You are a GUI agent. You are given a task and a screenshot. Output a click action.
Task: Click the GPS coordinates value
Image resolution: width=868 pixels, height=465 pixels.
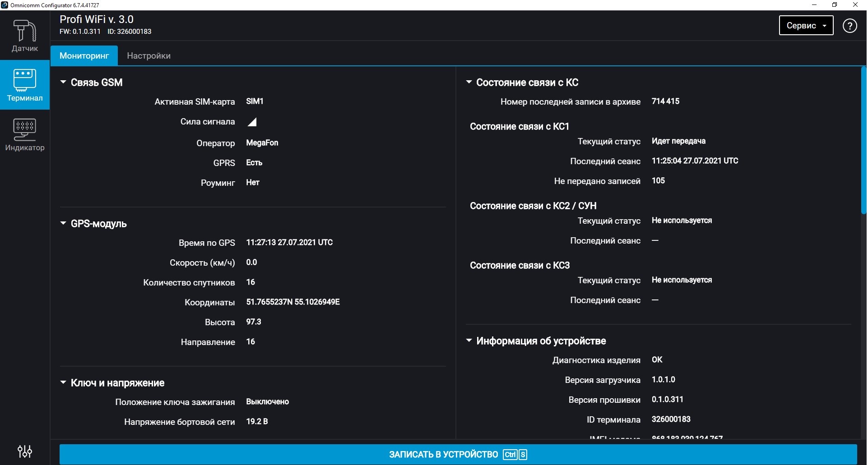[x=292, y=302]
